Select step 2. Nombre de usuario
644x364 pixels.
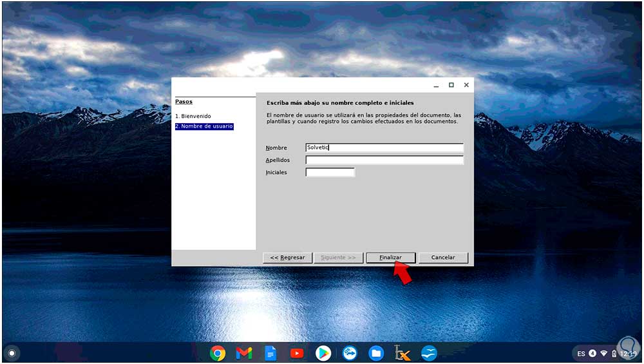pyautogui.click(x=204, y=126)
